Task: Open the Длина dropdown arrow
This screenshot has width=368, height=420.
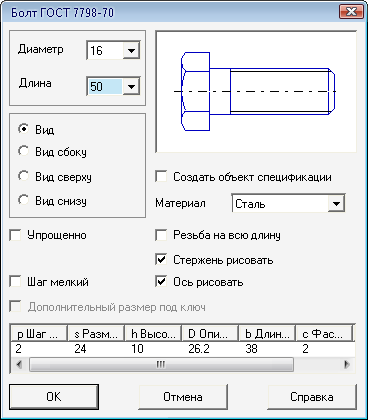Action: click(131, 87)
